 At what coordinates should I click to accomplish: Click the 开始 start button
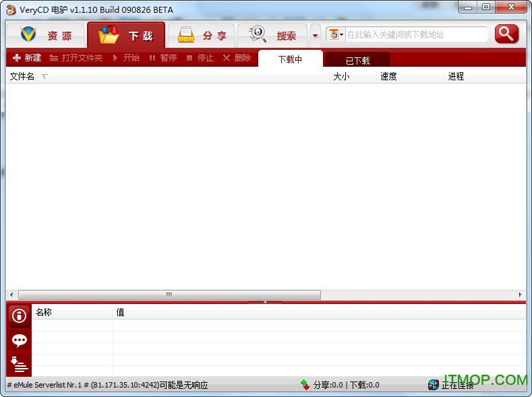(126, 58)
